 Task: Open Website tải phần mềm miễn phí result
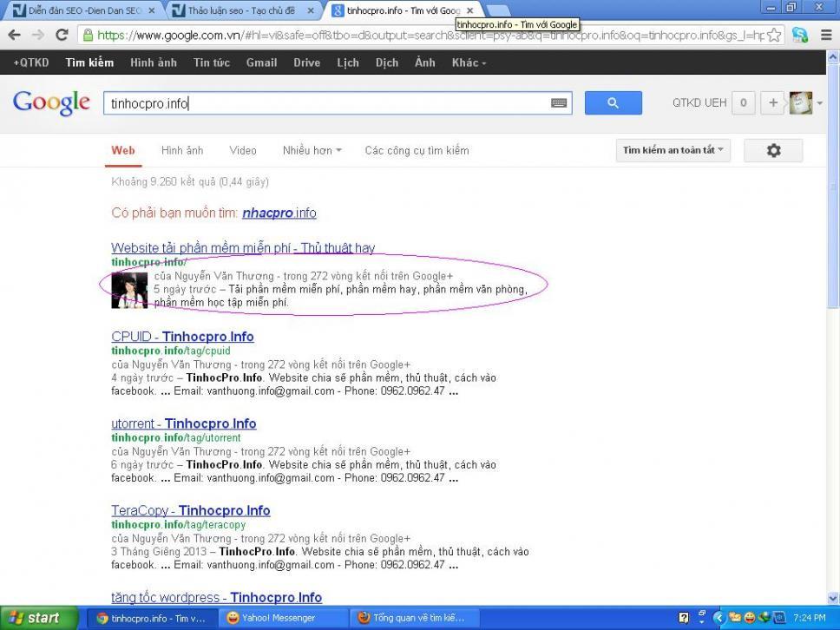[243, 248]
